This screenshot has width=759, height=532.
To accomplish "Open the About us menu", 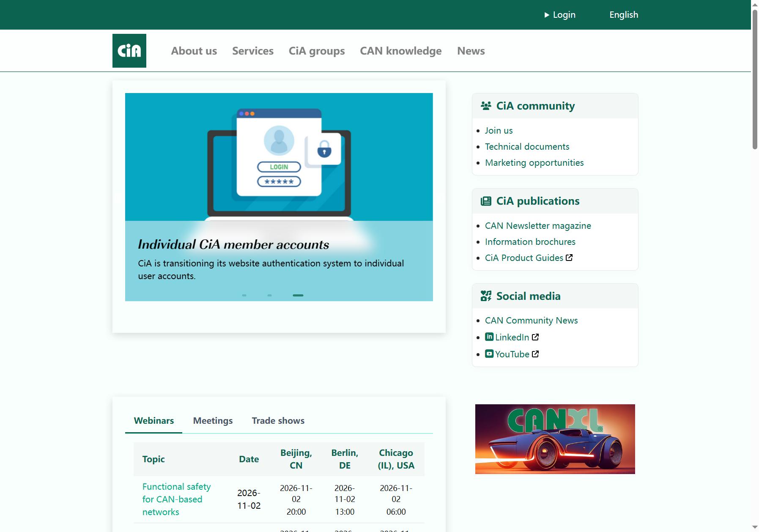I will [194, 51].
